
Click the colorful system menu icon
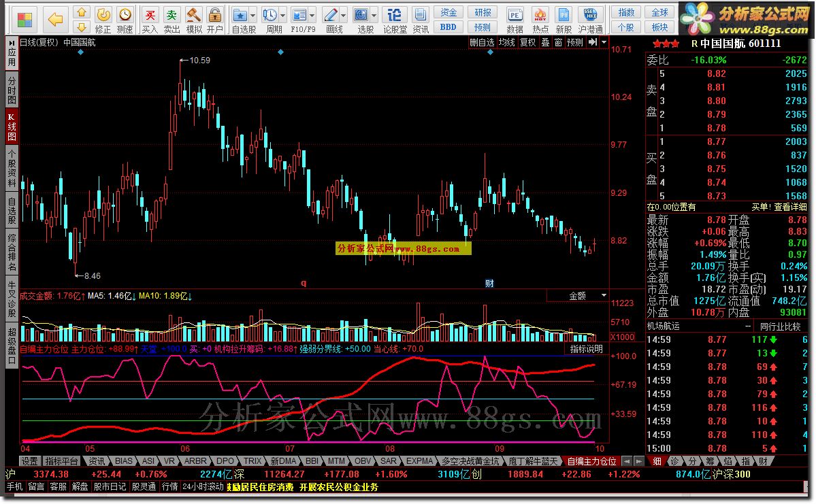pos(25,20)
